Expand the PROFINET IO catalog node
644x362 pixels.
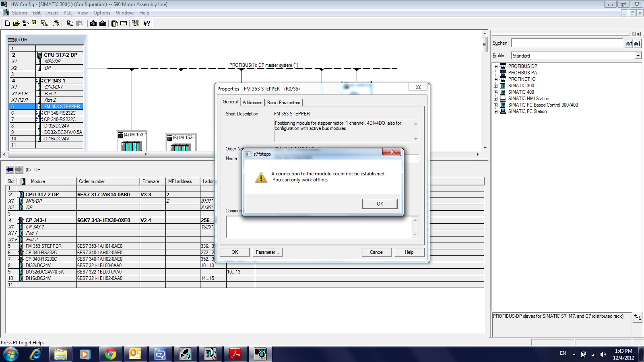click(x=496, y=79)
